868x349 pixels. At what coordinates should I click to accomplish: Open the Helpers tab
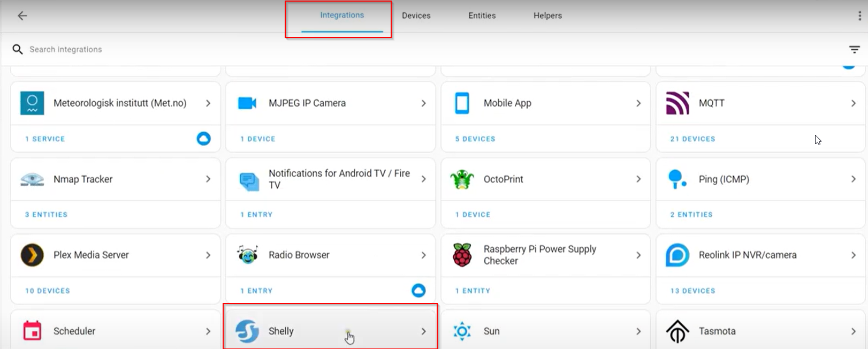547,16
